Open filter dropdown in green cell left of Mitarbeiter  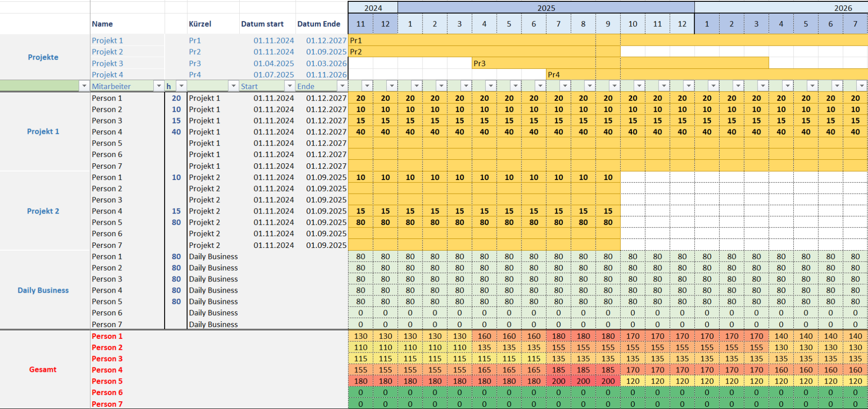click(84, 86)
